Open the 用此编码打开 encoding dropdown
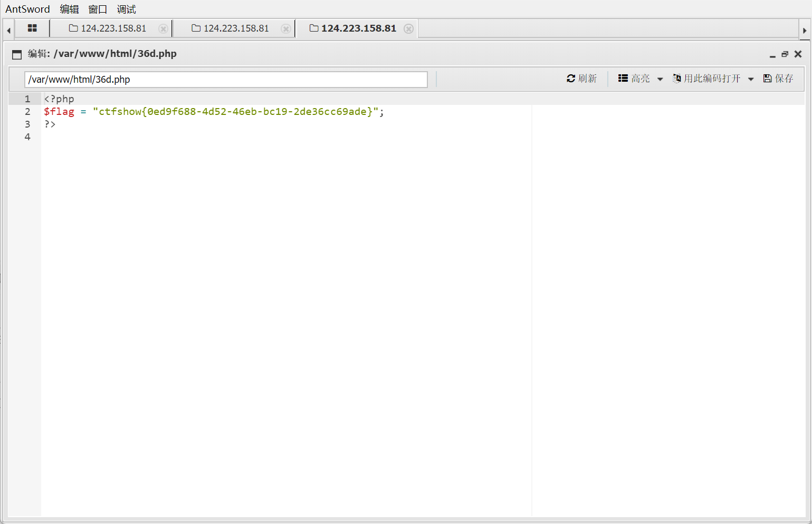Viewport: 812px width, 524px height. 713,79
